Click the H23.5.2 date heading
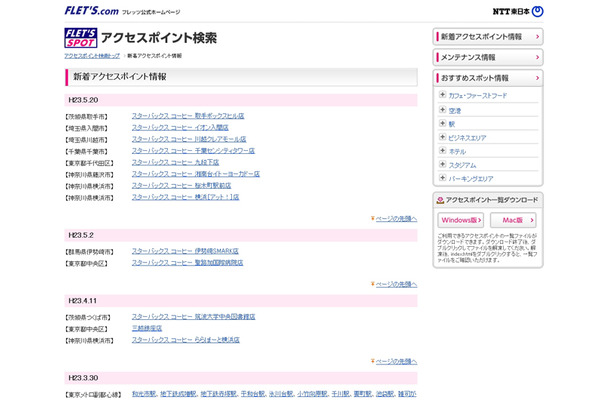 81,235
